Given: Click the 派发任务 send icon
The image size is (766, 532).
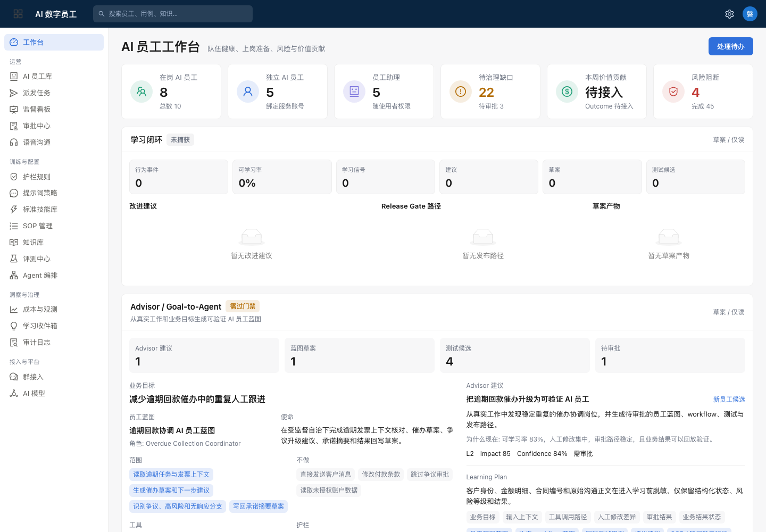Looking at the screenshot, I should point(14,93).
